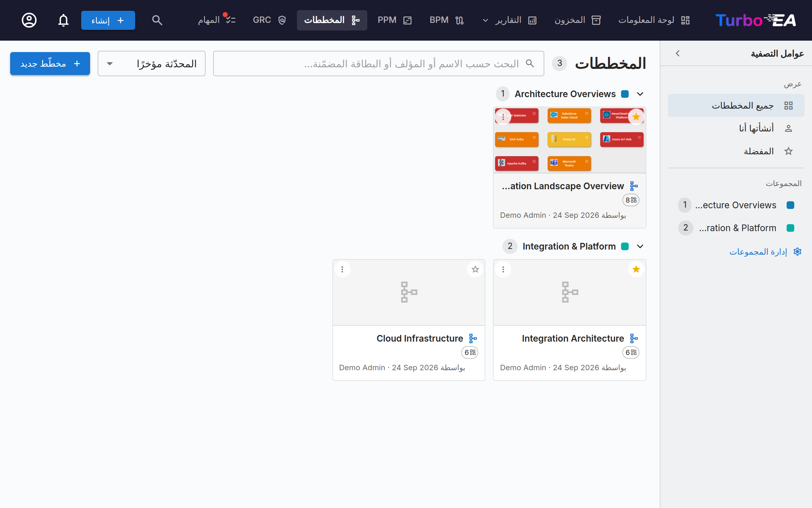Select ...ecture Overviews group in sidebar
812x508 pixels.
pyautogui.click(x=736, y=205)
